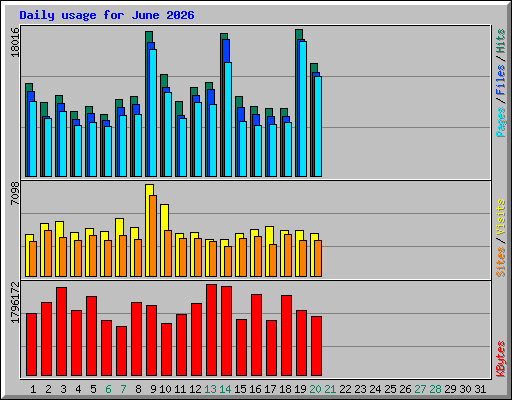Click the red KBytes bar for day 3
Viewport: 512px width, 400px height.
tap(61, 332)
